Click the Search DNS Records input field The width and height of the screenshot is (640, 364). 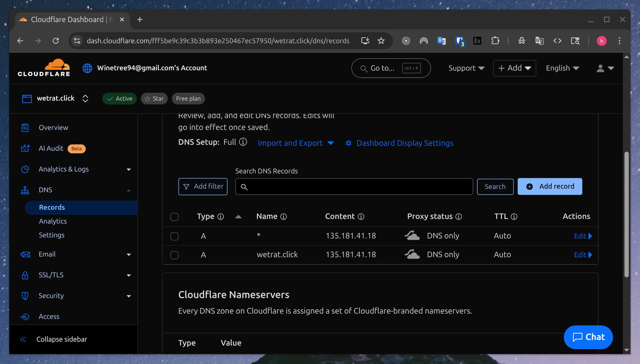[354, 187]
